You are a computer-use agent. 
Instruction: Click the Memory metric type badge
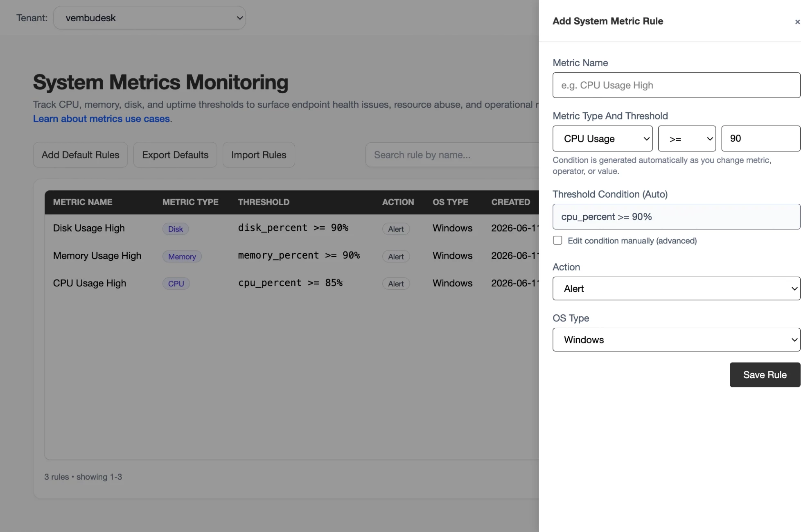(182, 256)
